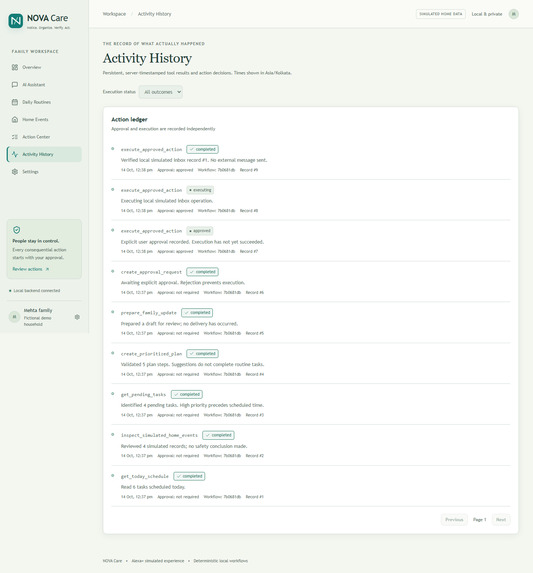Click the Next page button

(501, 520)
